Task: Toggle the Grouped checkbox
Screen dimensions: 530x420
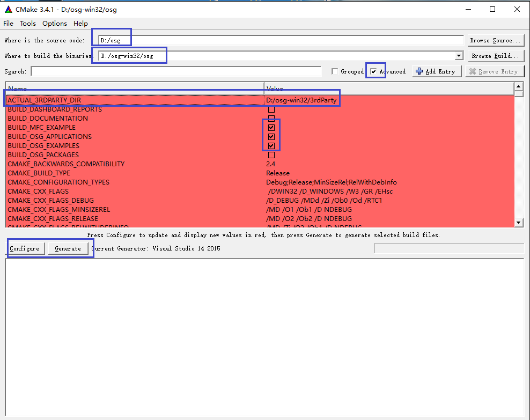Action: coord(335,71)
